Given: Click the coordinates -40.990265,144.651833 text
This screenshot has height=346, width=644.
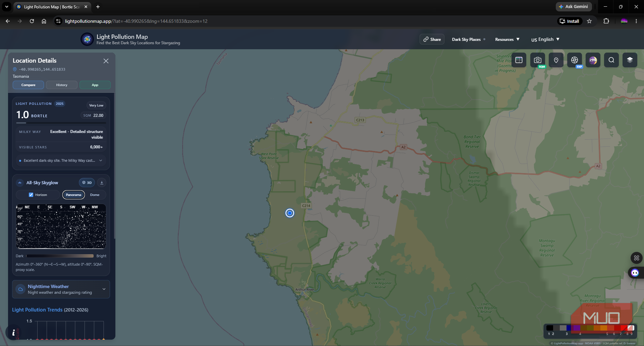Looking at the screenshot, I should [x=42, y=69].
